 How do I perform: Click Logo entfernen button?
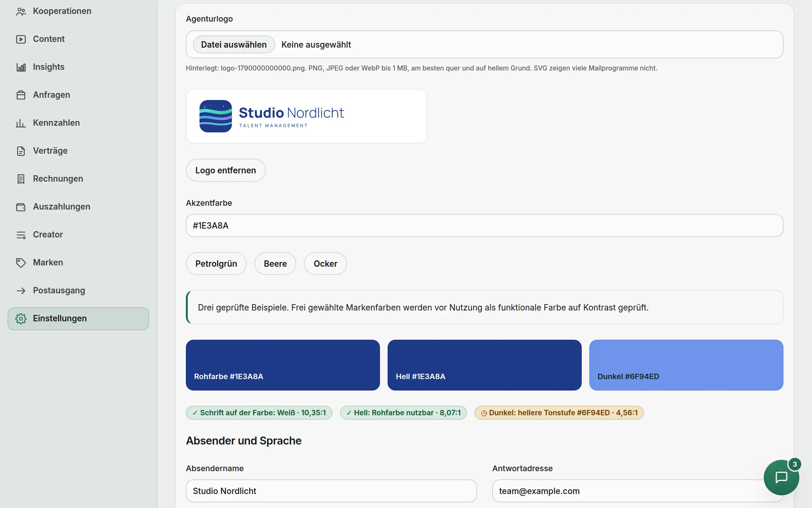(x=226, y=170)
